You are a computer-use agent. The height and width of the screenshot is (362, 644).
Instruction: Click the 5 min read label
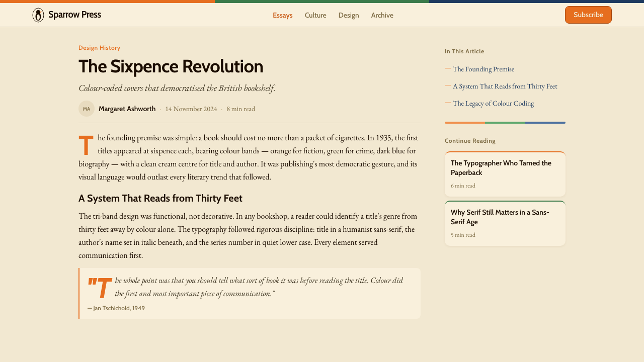click(463, 235)
